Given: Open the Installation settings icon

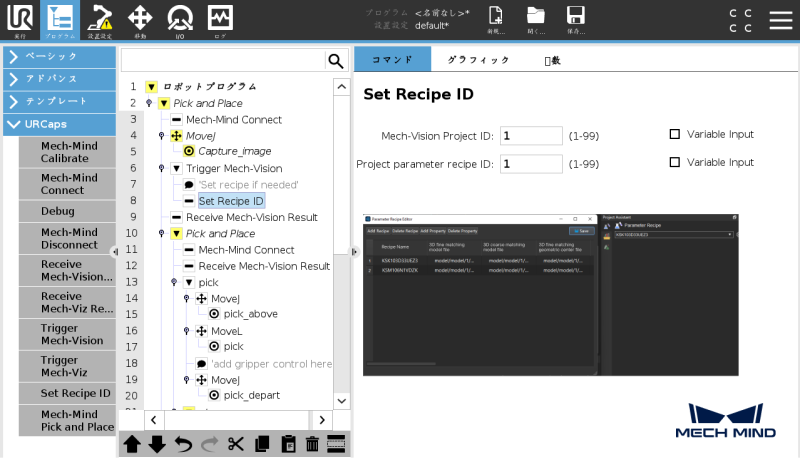Looking at the screenshot, I should [x=99, y=20].
